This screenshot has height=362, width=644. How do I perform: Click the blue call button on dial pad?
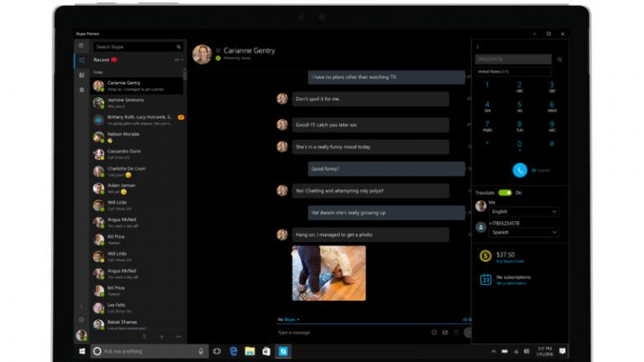point(520,169)
